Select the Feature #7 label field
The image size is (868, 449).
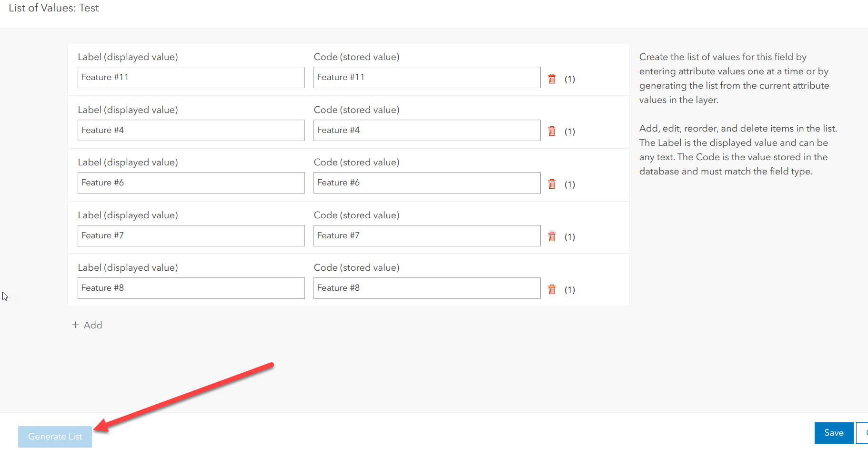(x=191, y=235)
